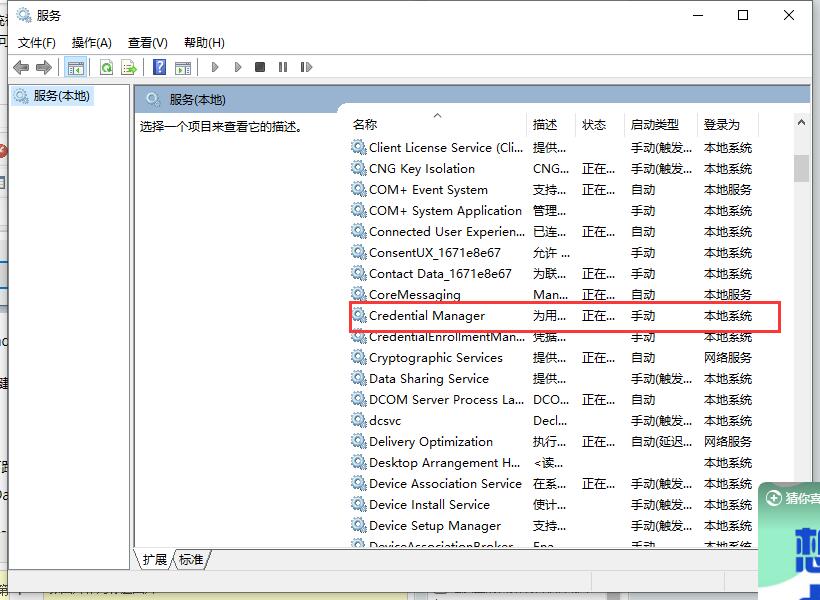Click gear icon of Contact Data_1671e8e67
Viewport: 820px width, 600px height.
[x=358, y=273]
